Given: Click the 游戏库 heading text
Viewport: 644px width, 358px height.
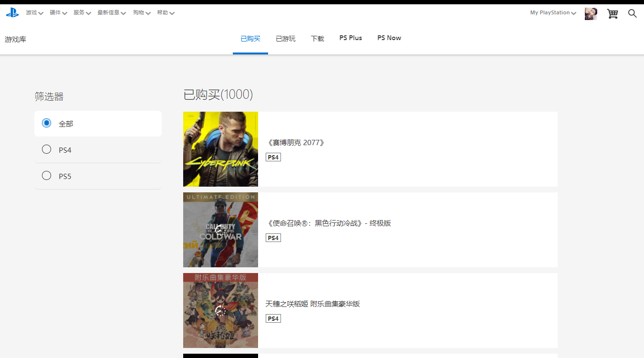Looking at the screenshot, I should (15, 40).
